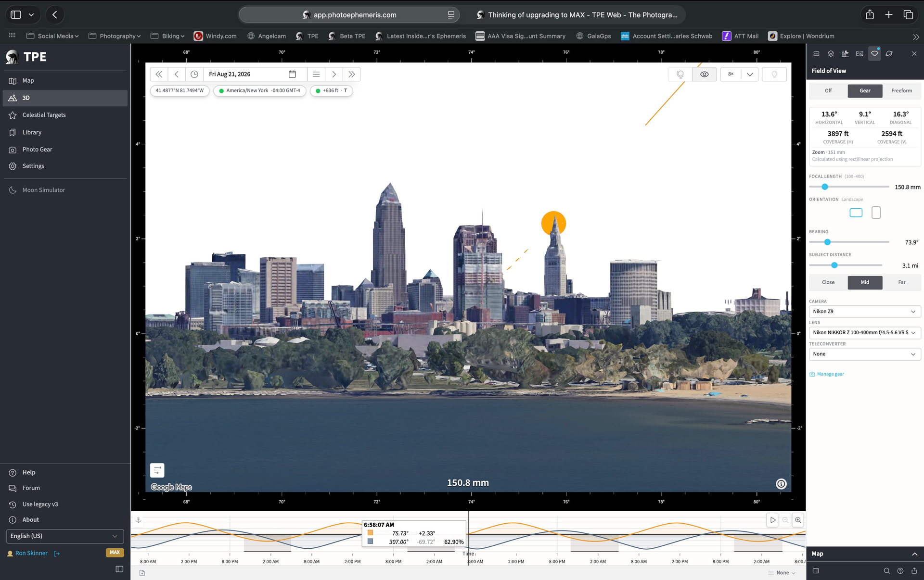Screen dimensions: 924x580
Task: Jump forward with the double-chevron date button
Action: [352, 74]
